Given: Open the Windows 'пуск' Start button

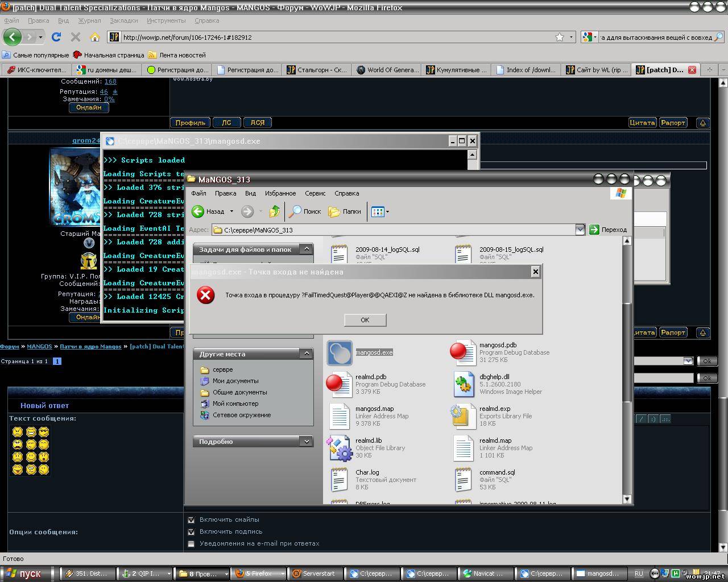Looking at the screenshot, I should 27,573.
